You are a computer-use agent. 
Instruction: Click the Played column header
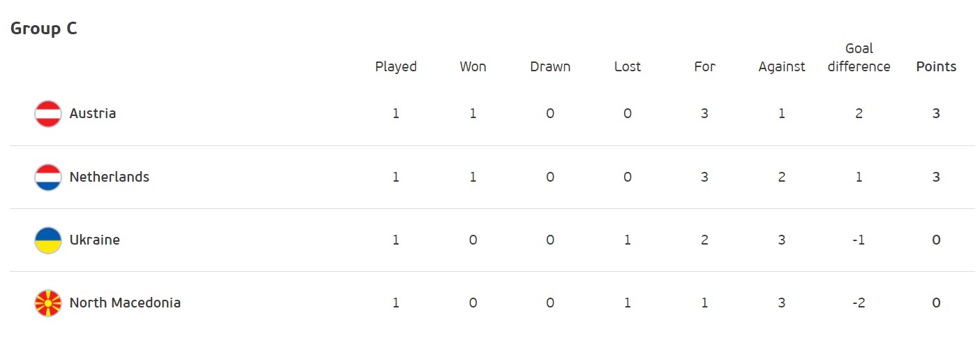(x=396, y=67)
